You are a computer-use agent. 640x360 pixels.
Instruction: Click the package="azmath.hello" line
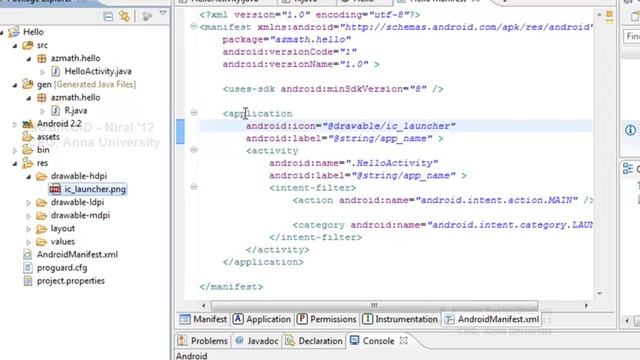pos(287,40)
